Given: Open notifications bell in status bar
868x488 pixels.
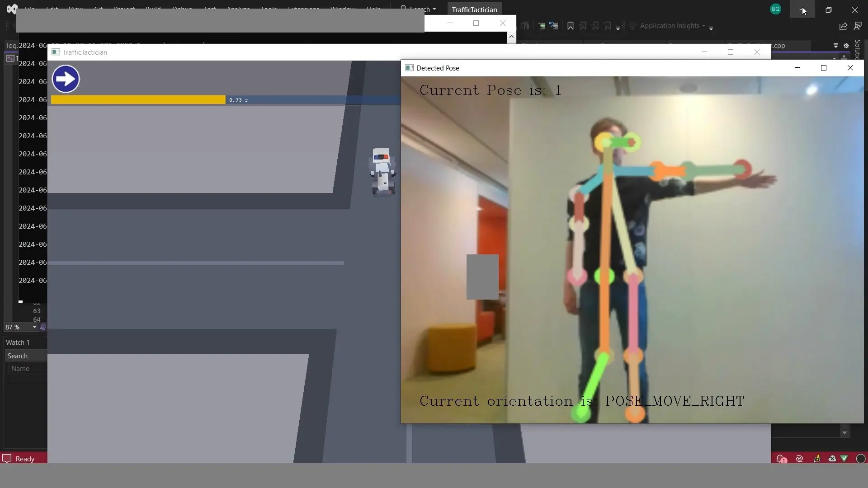Looking at the screenshot, I should coord(781,459).
